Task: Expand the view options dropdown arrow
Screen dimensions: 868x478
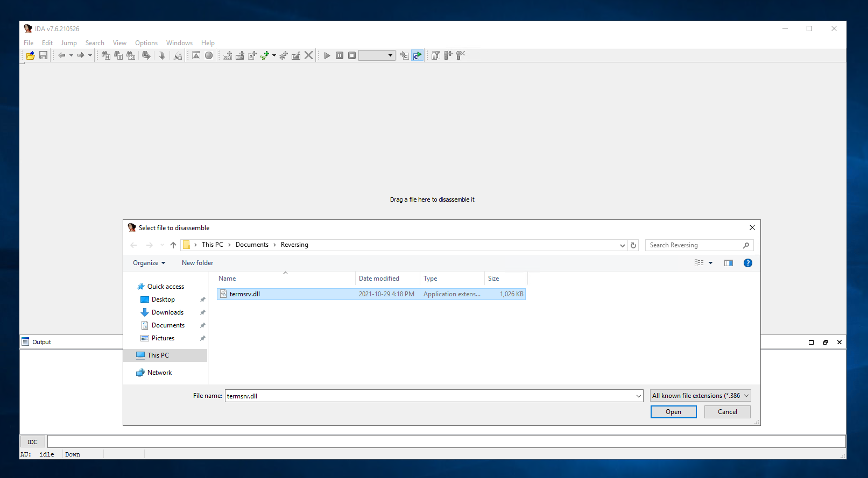Action: click(x=710, y=263)
